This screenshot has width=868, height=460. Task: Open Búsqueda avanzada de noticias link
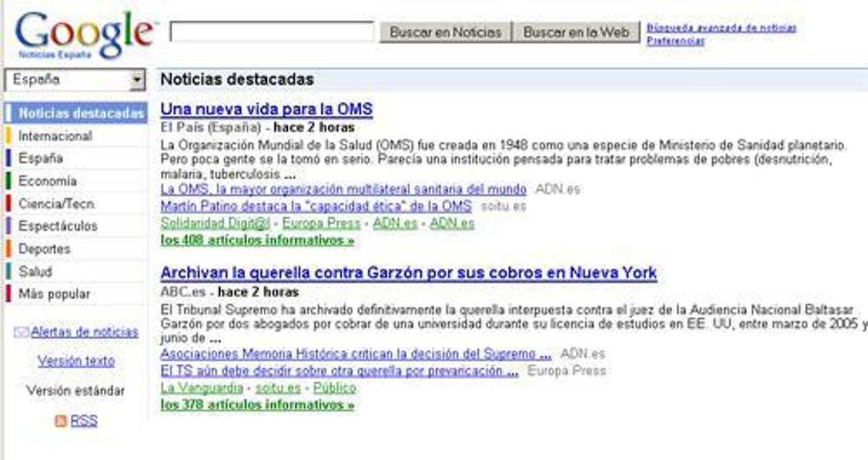tap(721, 28)
